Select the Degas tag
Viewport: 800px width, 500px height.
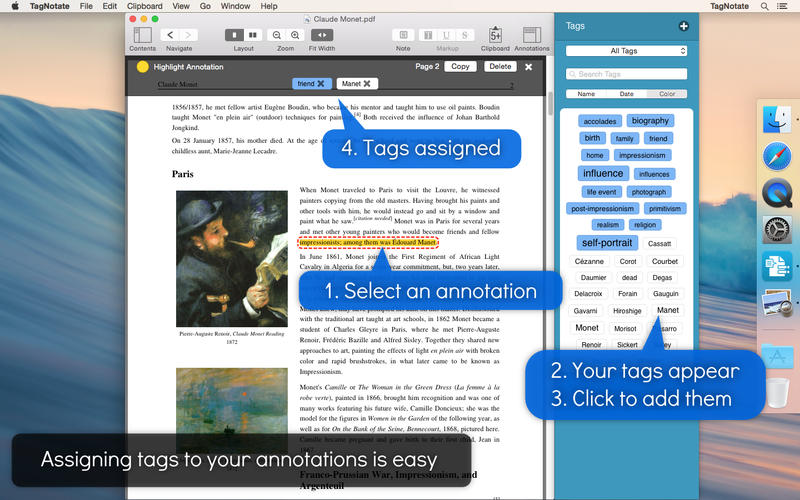tap(662, 278)
